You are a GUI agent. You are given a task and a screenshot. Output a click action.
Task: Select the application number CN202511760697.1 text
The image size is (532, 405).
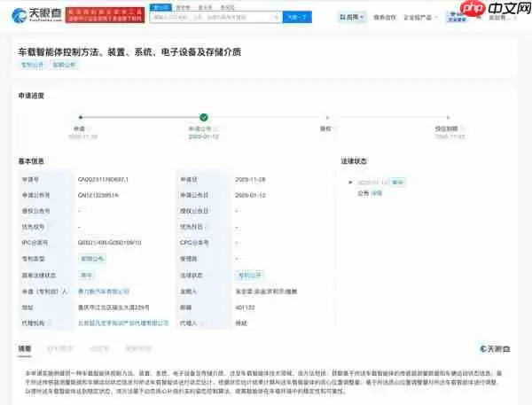coord(103,179)
